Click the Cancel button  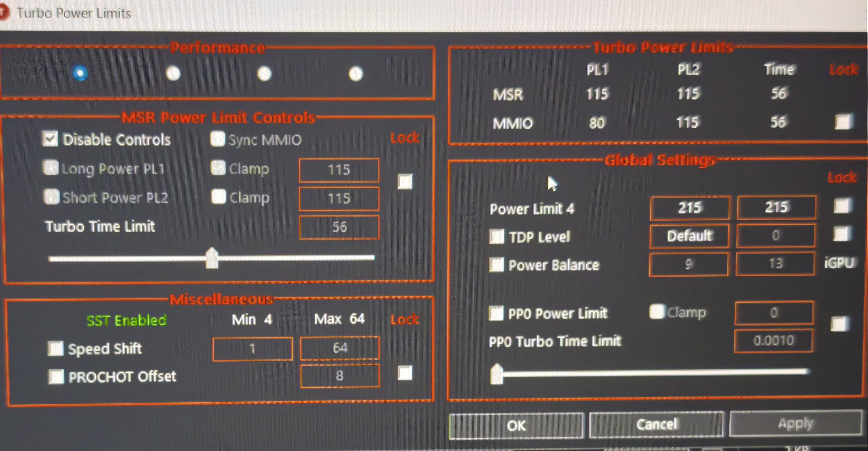point(656,424)
